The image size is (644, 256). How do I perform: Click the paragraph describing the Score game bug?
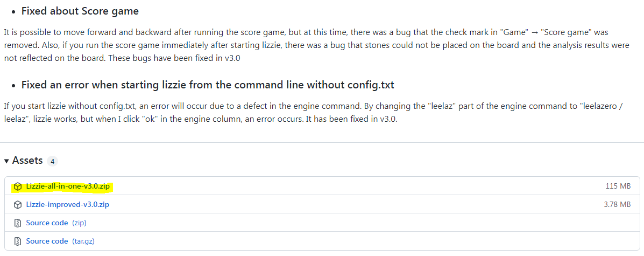click(316, 45)
